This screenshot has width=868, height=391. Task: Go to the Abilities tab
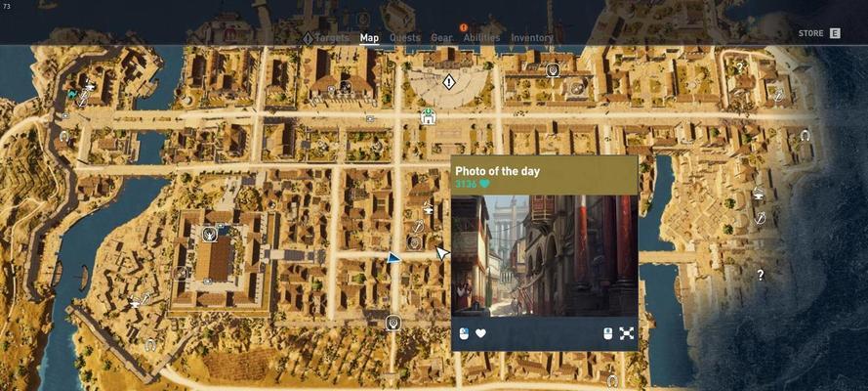pyautogui.click(x=481, y=38)
